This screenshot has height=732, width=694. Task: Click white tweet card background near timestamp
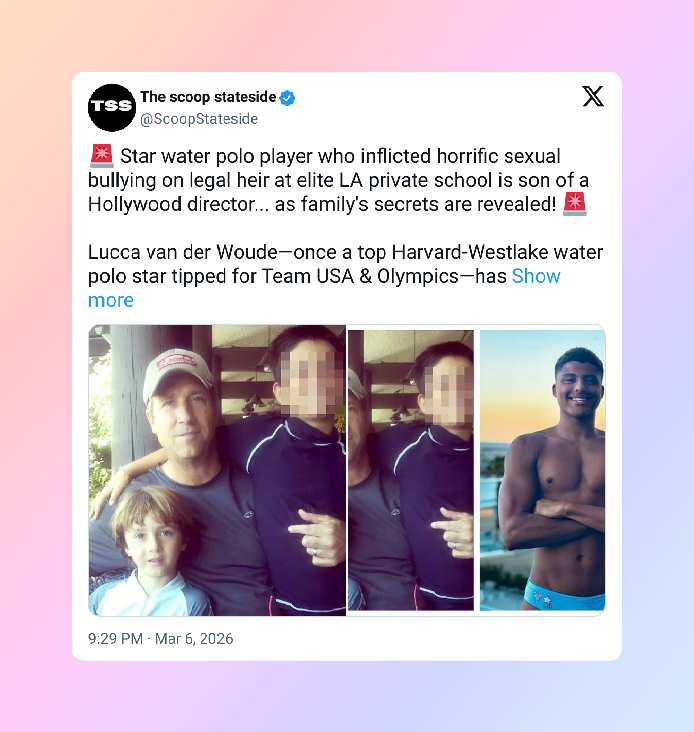pyautogui.click(x=420, y=639)
